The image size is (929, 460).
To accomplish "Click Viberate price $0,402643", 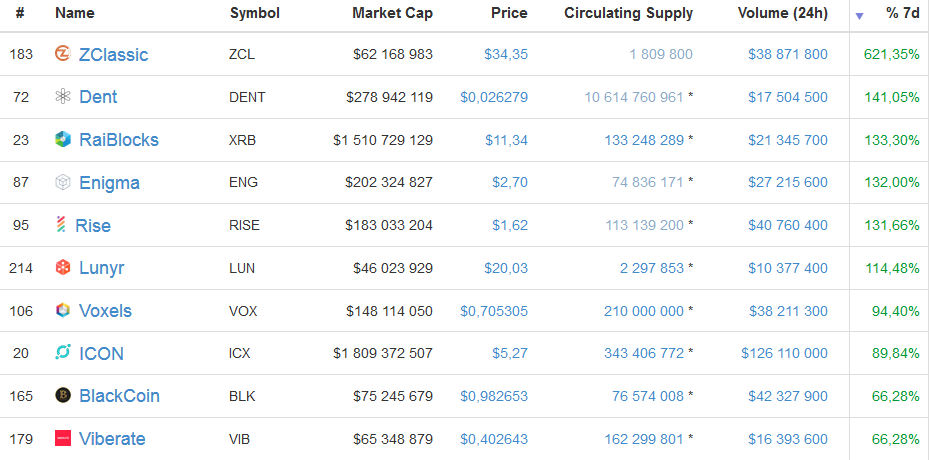I will tap(494, 439).
